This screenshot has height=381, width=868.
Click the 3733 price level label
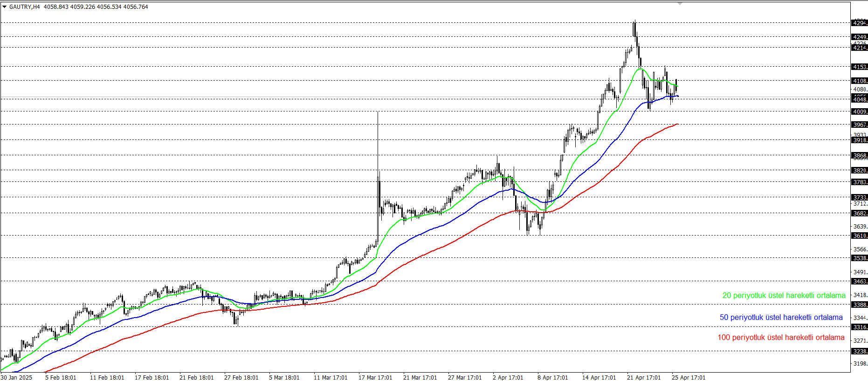tap(860, 198)
